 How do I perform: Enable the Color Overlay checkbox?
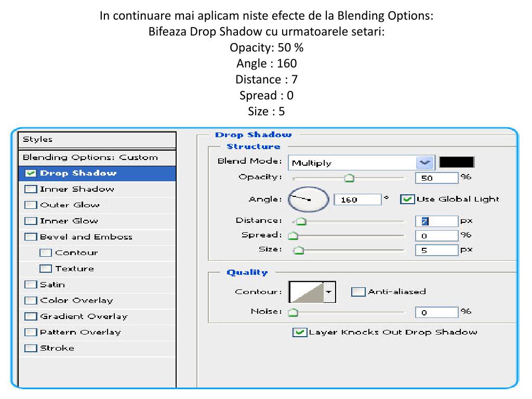click(x=31, y=301)
